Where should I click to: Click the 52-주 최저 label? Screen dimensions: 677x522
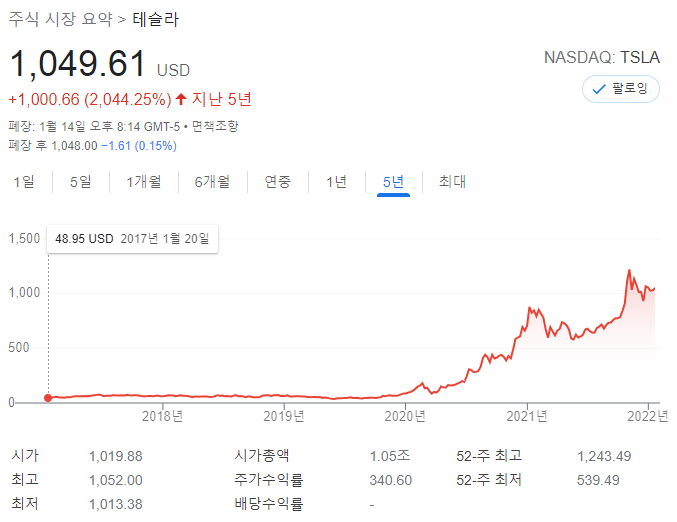click(489, 480)
